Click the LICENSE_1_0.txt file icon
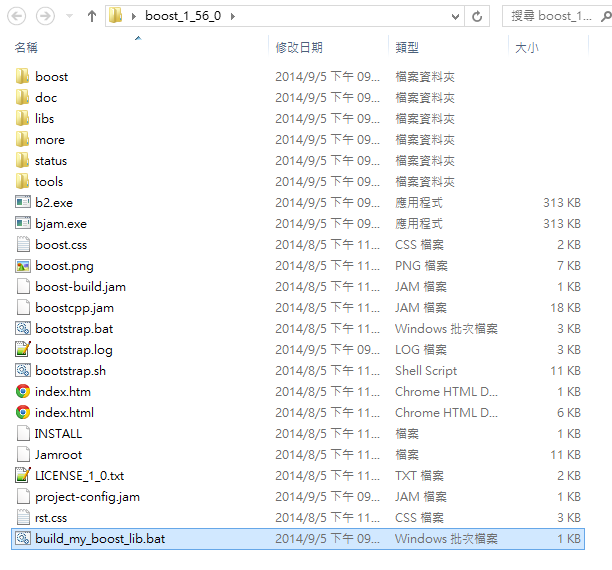The height and width of the screenshot is (570, 612). [23, 476]
